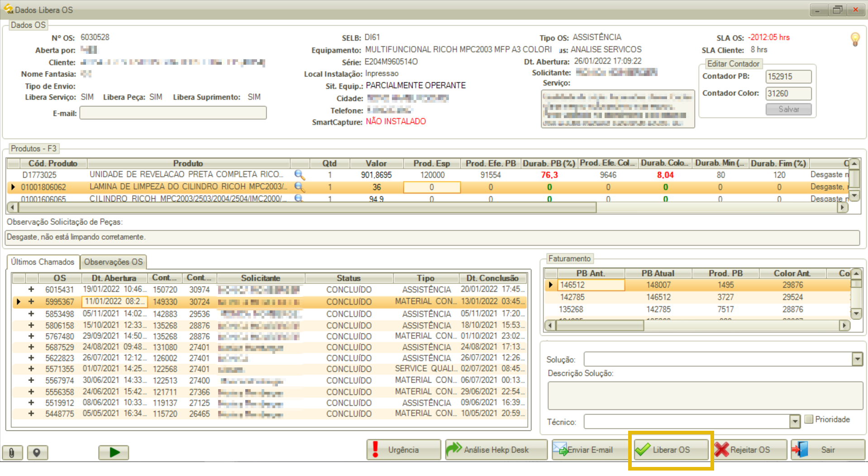Expand OS 5853498 with plus sign
The image size is (868, 476).
pos(31,314)
